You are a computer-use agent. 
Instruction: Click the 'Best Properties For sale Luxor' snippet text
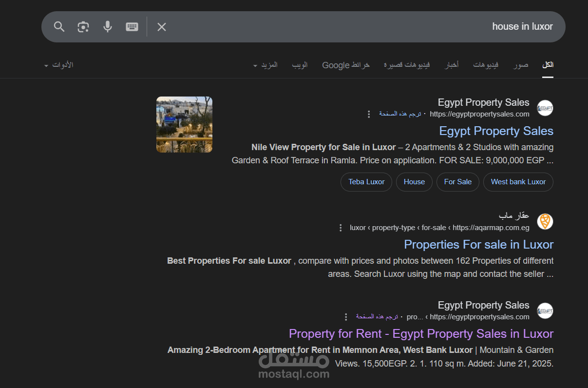(229, 261)
